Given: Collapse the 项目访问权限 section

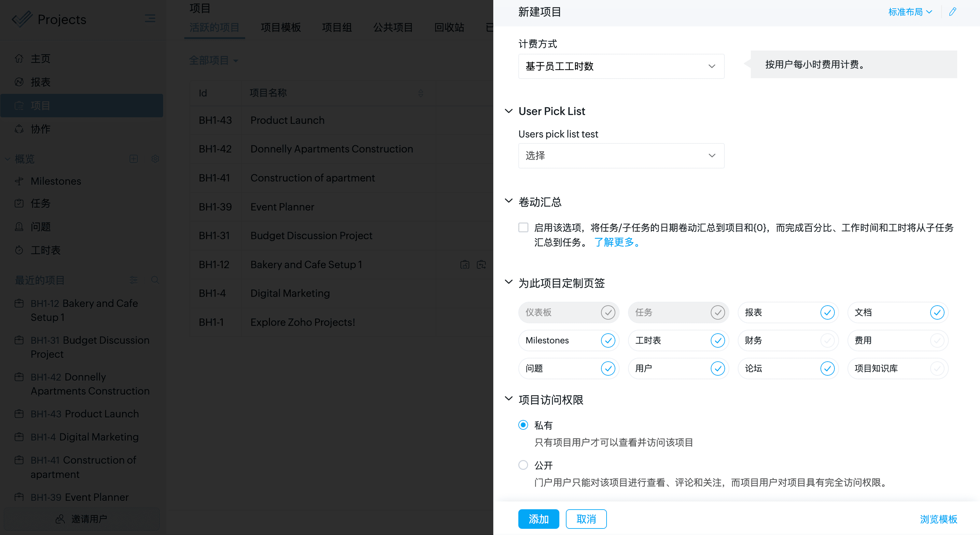Looking at the screenshot, I should tap(508, 399).
